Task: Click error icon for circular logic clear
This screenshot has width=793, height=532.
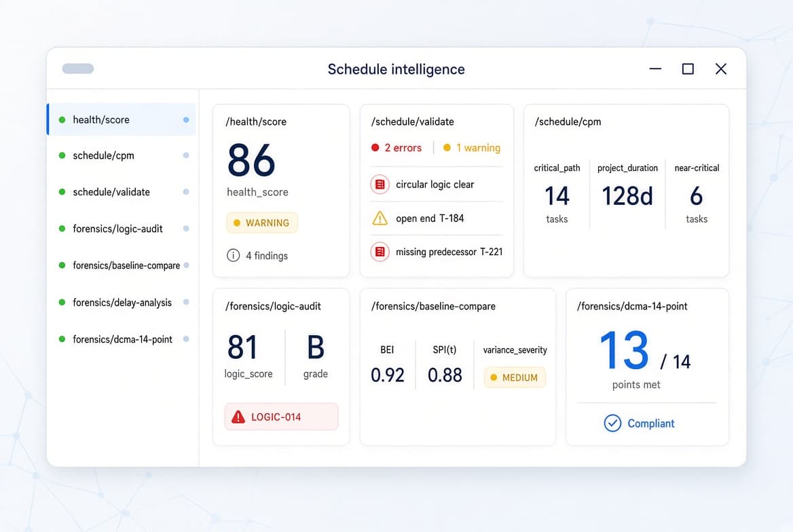Action: [x=380, y=185]
